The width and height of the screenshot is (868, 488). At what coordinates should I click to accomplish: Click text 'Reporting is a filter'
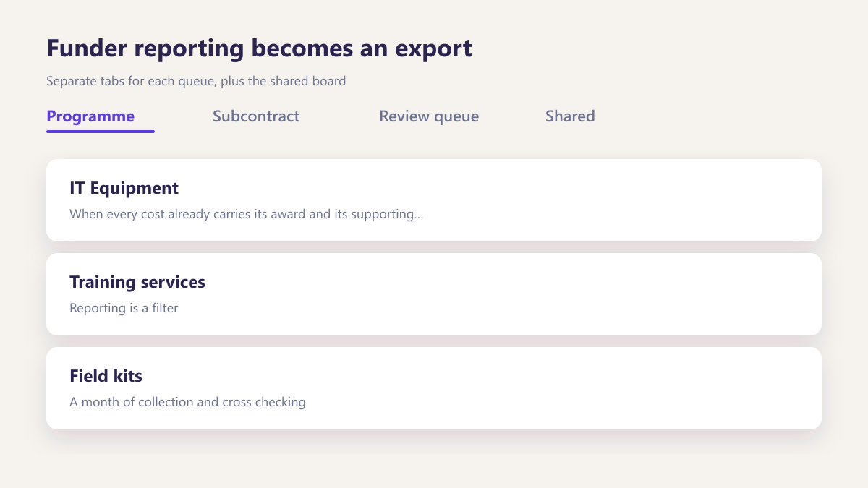click(124, 308)
